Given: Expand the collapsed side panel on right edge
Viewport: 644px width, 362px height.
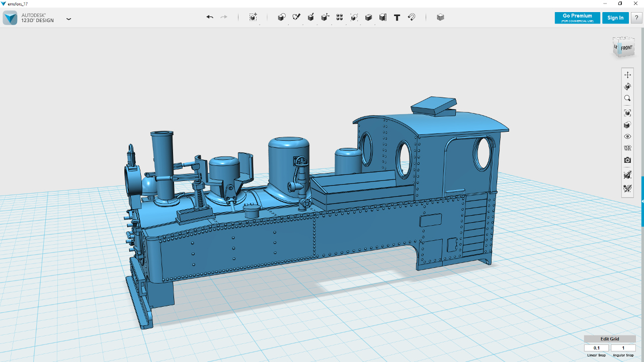Looking at the screenshot, I should (642, 201).
